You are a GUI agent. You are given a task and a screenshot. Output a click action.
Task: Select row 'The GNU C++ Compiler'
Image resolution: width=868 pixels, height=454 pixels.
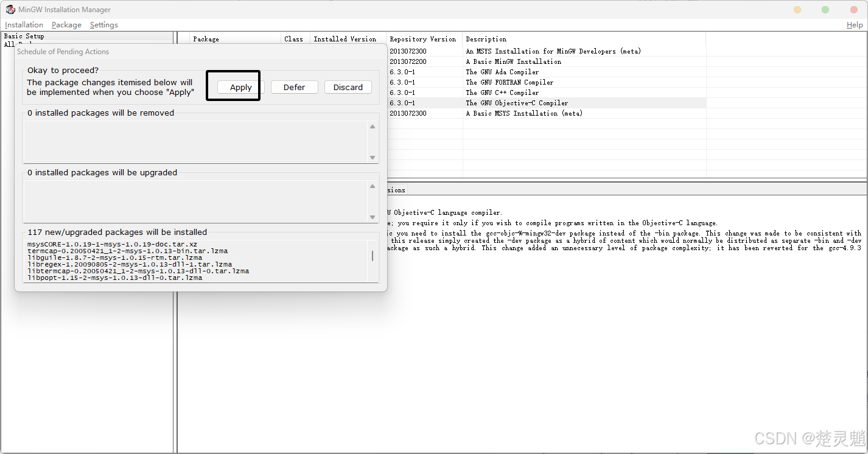coord(502,93)
